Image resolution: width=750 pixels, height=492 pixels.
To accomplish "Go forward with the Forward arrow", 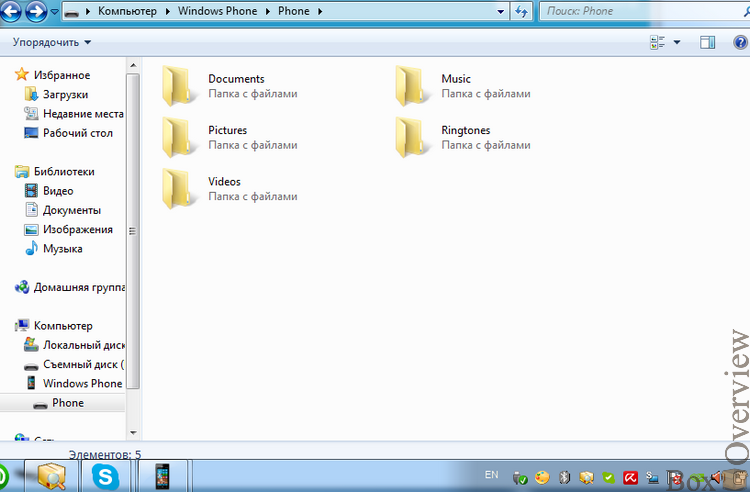I will (36, 11).
